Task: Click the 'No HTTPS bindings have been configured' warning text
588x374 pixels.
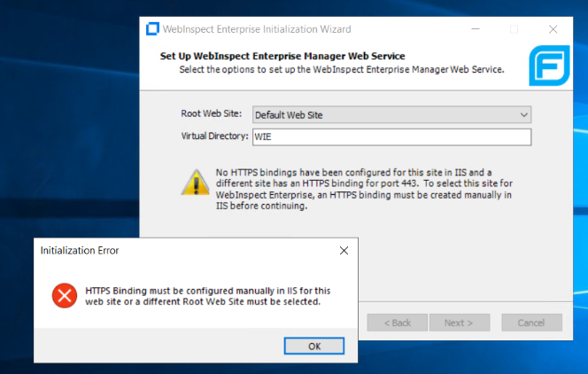Action: (x=364, y=189)
